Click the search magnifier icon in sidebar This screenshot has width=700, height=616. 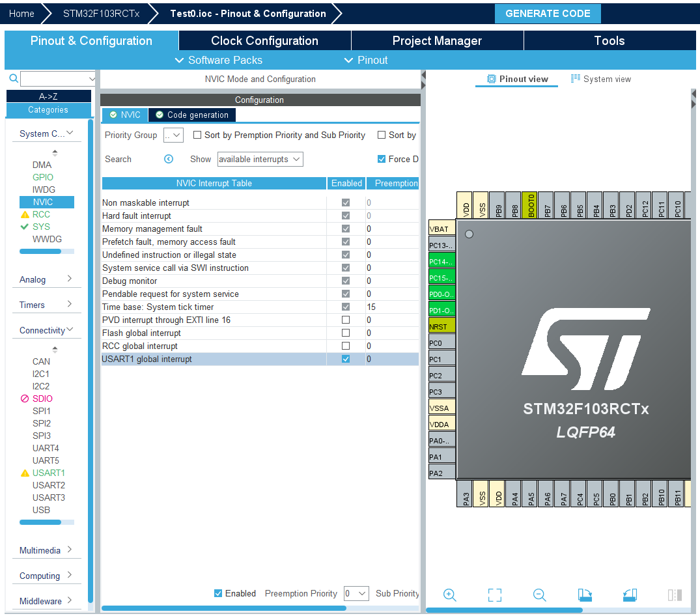(x=14, y=79)
